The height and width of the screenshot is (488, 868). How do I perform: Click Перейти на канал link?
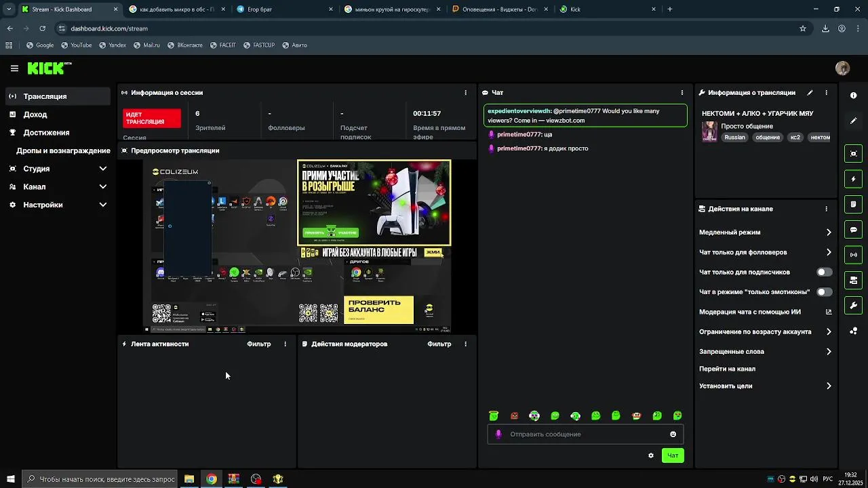[x=727, y=369]
